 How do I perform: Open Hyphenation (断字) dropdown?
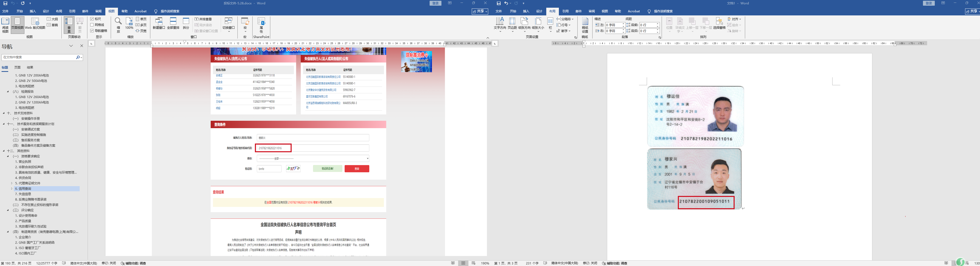click(x=563, y=31)
